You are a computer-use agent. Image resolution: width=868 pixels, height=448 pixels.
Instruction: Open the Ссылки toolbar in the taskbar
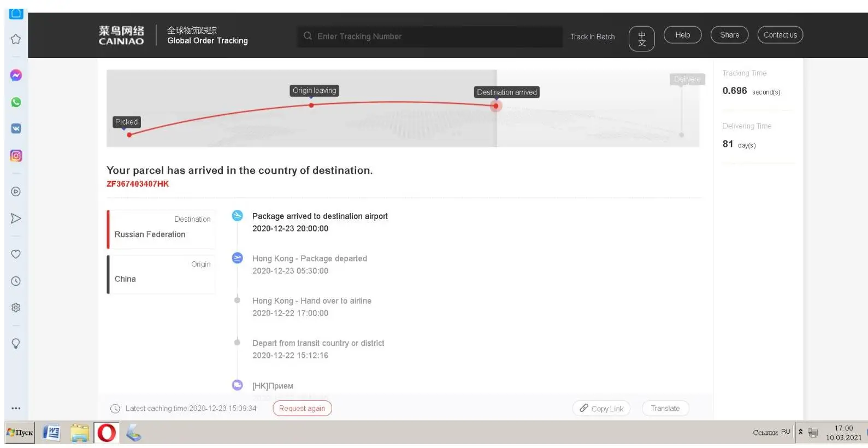pos(765,433)
